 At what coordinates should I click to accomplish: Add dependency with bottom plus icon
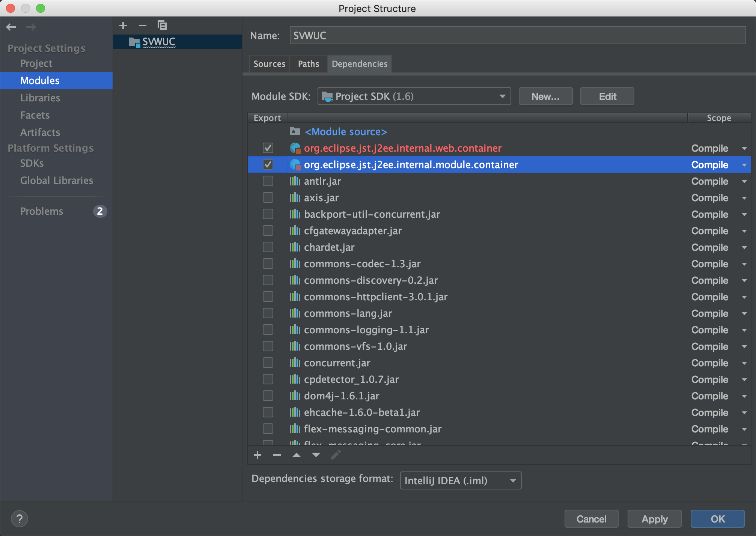258,455
